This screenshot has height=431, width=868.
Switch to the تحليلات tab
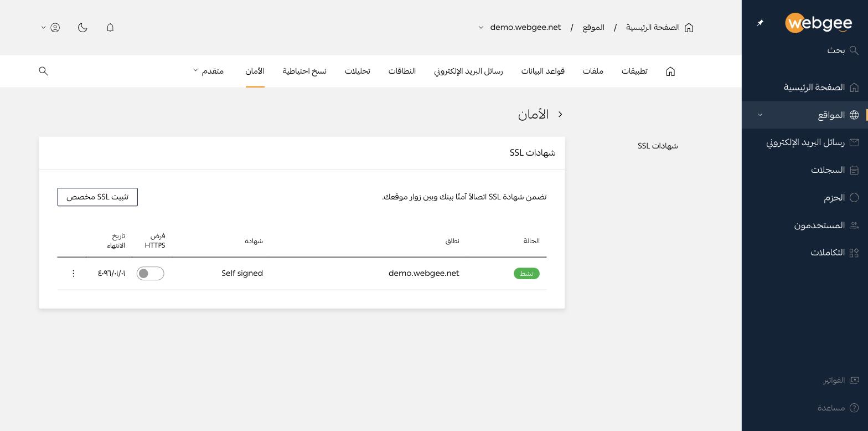click(357, 71)
